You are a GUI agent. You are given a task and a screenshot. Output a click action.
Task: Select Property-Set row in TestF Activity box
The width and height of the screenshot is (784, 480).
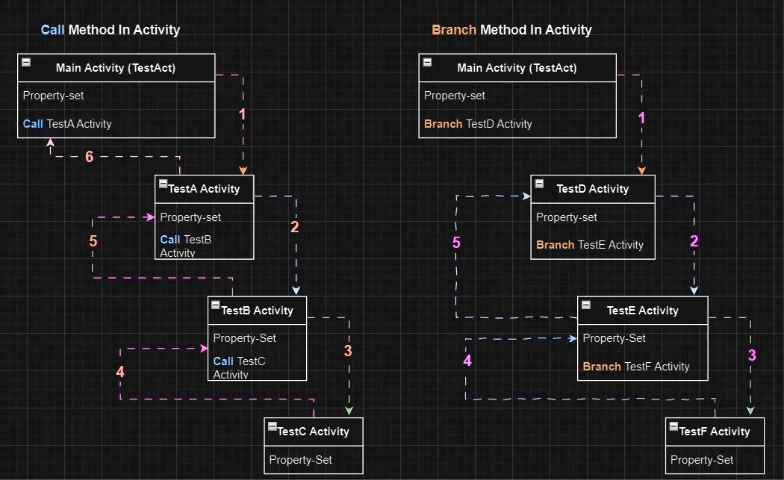pos(702,460)
